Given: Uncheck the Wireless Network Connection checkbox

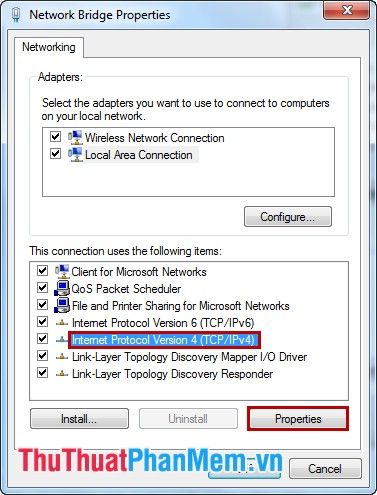Looking at the screenshot, I should click(x=55, y=136).
